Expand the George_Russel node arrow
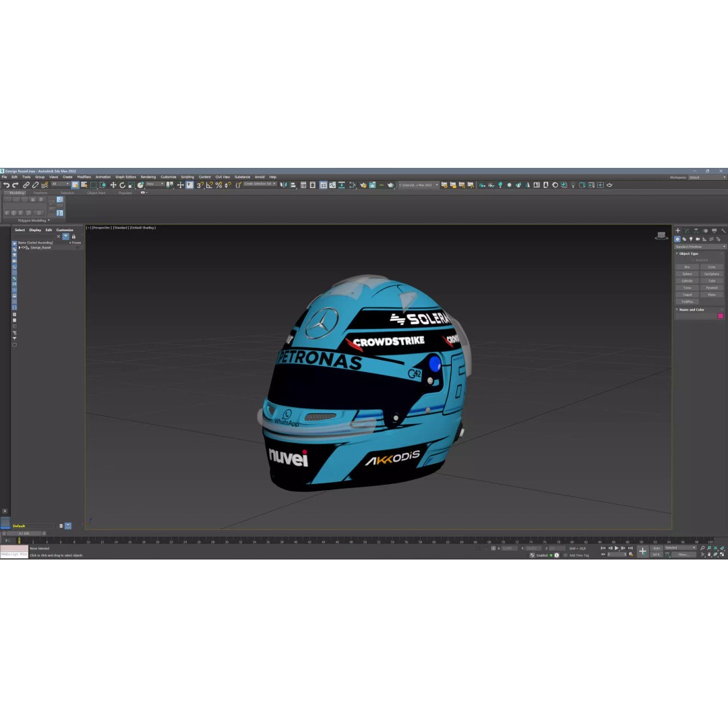This screenshot has height=728, width=728. 20,247
